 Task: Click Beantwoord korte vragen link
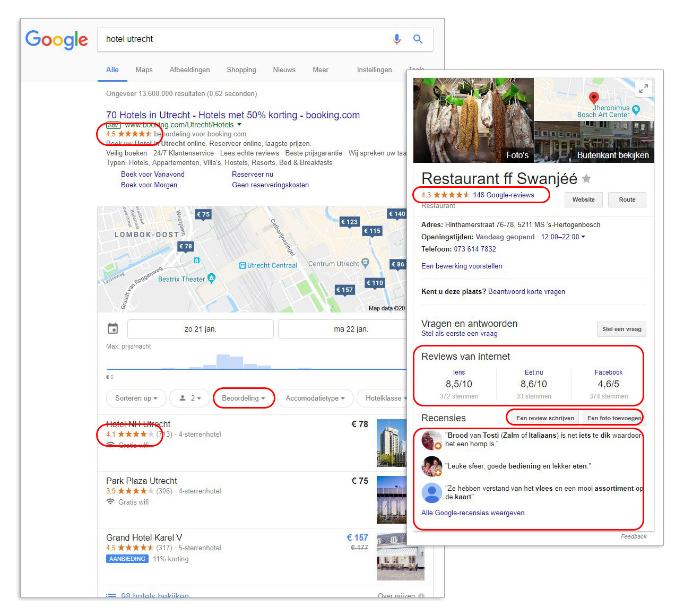pyautogui.click(x=526, y=291)
